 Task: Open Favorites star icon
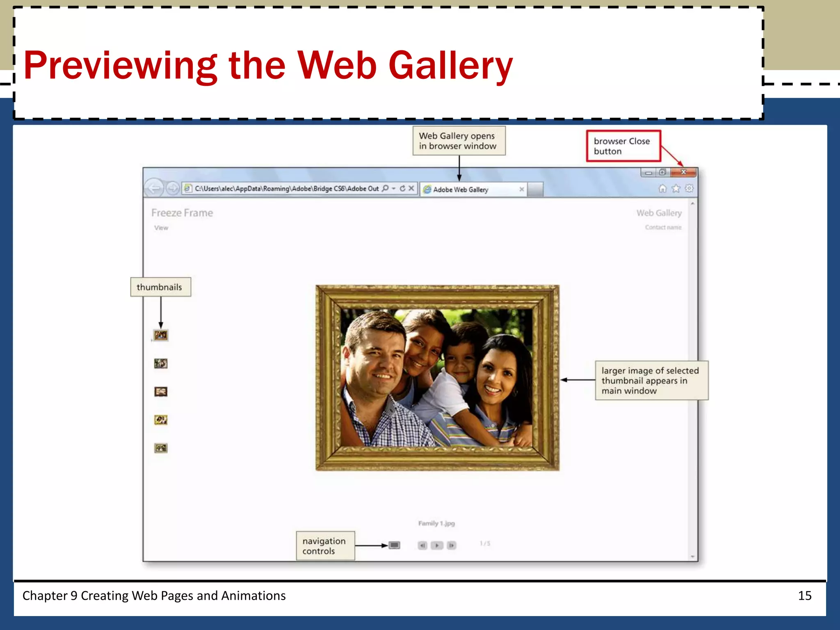(676, 188)
